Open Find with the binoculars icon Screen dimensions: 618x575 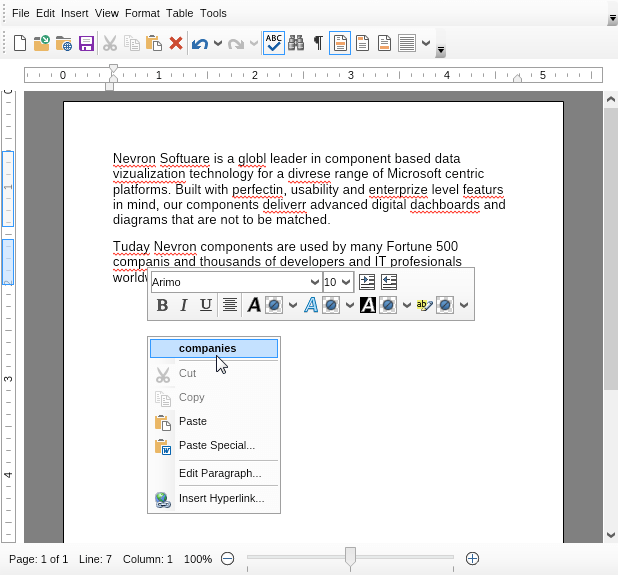coord(296,43)
